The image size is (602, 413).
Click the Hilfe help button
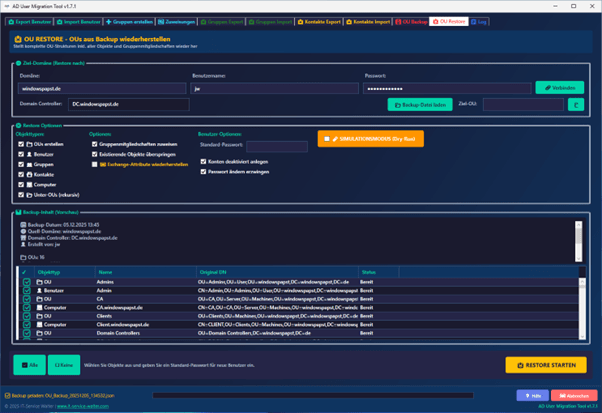(x=531, y=395)
